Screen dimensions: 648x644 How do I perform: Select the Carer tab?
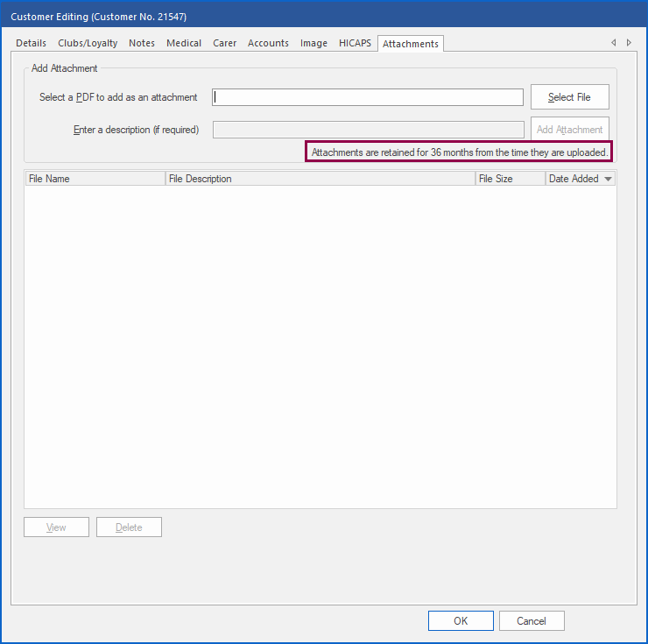(224, 43)
